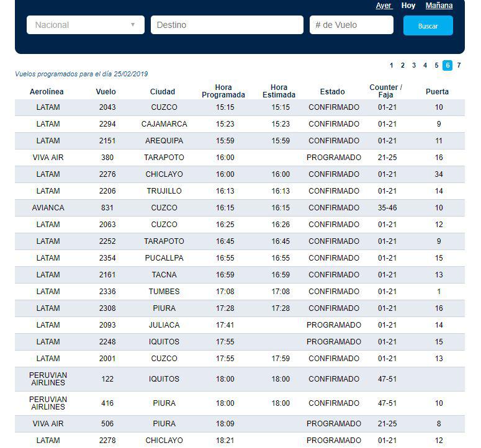Select the VIVA AIR flight 380 row
The image size is (481, 448).
pos(240,158)
